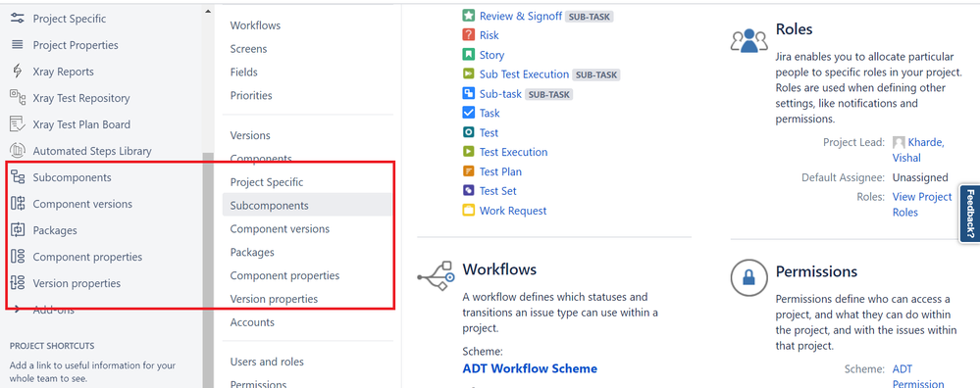The width and height of the screenshot is (980, 388).
Task: Click the teal Test issue type icon
Action: click(469, 133)
